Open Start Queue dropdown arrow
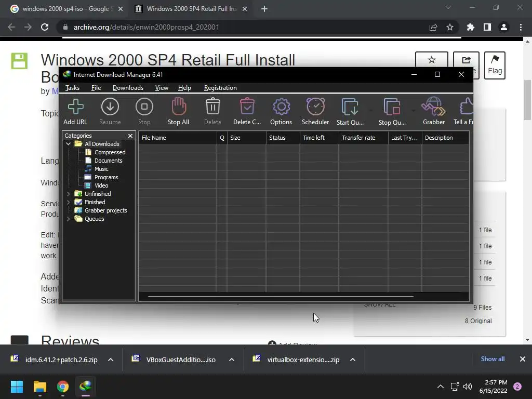Image resolution: width=532 pixels, height=399 pixels. pyautogui.click(x=371, y=110)
